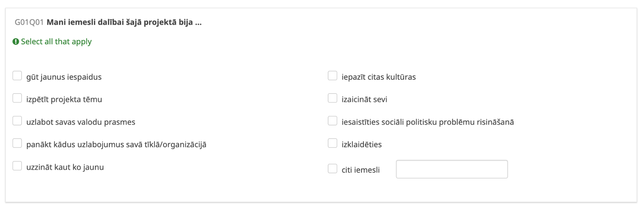
Task: Click the green exclamation help icon
Action: [16, 42]
